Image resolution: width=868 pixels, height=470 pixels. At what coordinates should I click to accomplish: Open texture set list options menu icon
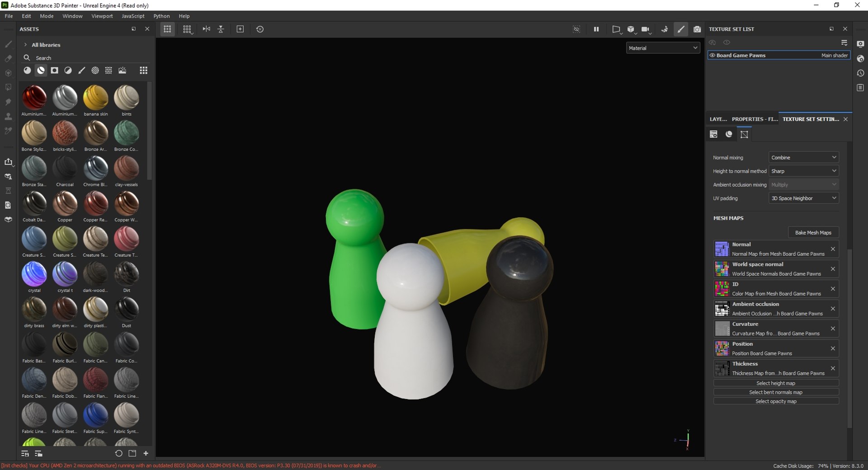coord(844,42)
